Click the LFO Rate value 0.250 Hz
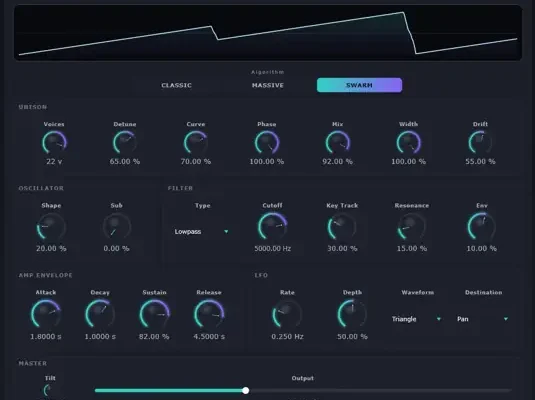The image size is (535, 400). click(x=287, y=337)
